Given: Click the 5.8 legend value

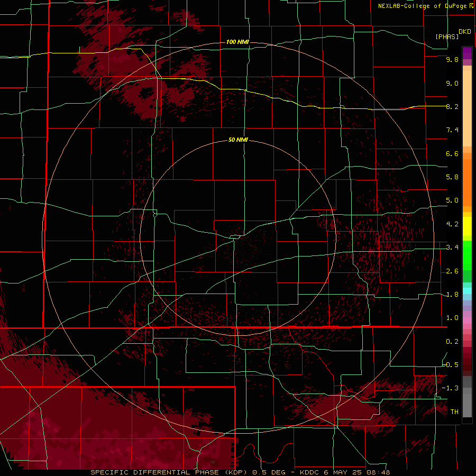Looking at the screenshot, I should tap(452, 177).
